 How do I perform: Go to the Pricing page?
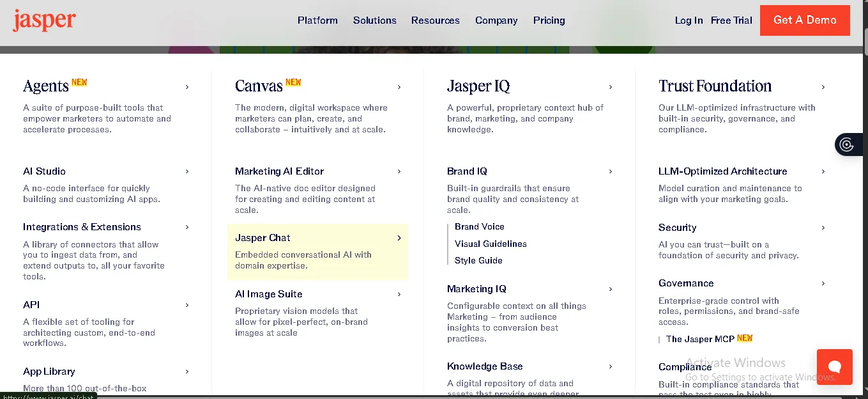549,20
